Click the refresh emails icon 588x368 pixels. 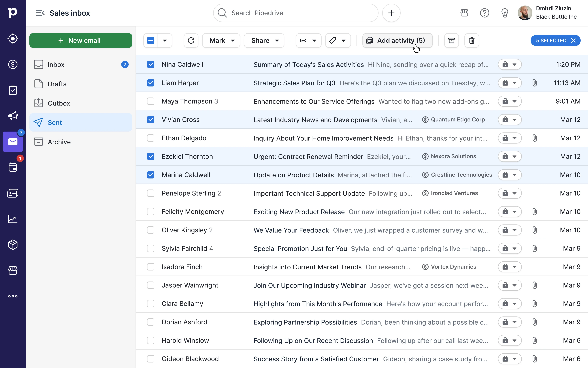[x=191, y=40]
